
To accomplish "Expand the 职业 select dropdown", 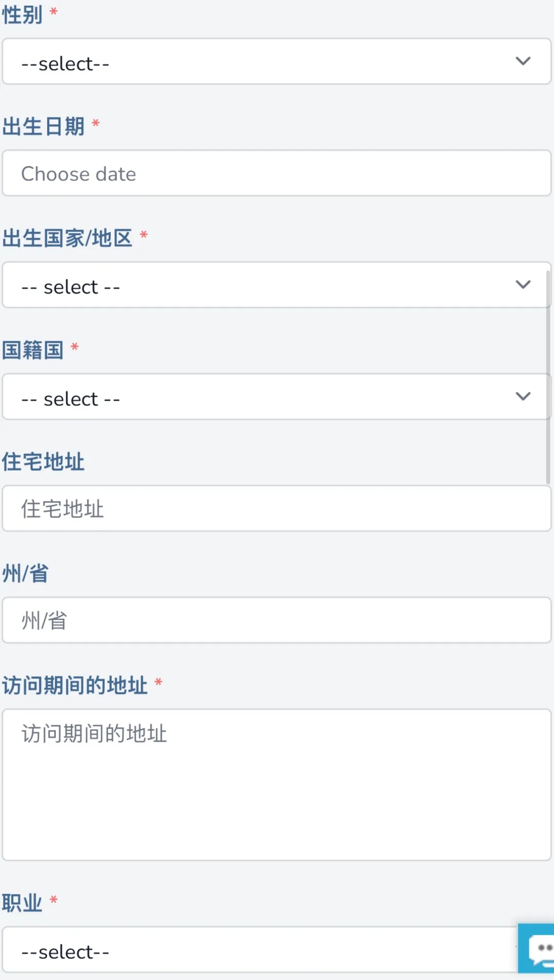I will [x=256, y=952].
